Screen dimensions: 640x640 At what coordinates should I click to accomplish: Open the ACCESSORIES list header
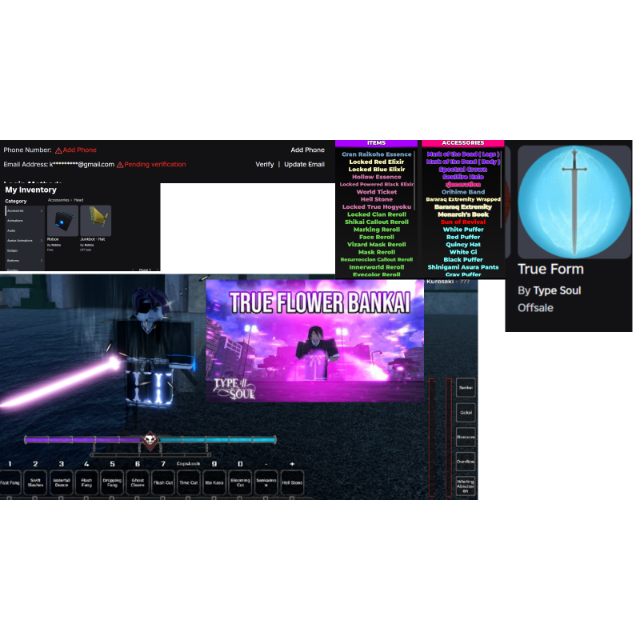click(x=462, y=143)
